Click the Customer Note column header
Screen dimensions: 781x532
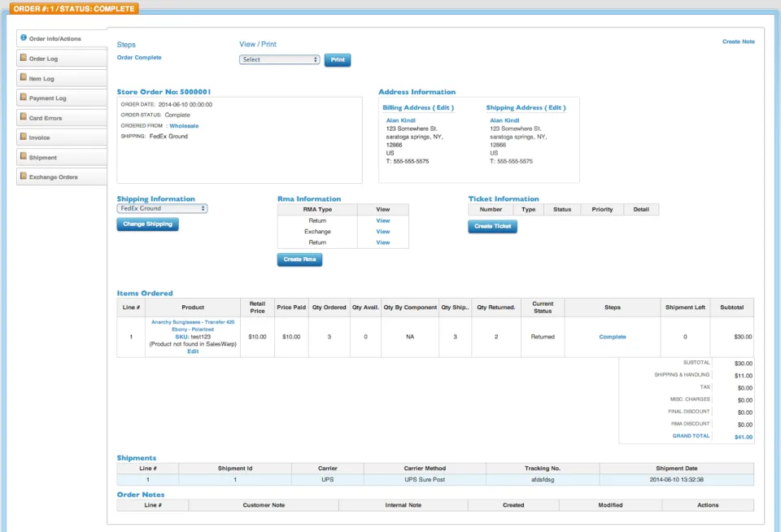click(x=264, y=505)
